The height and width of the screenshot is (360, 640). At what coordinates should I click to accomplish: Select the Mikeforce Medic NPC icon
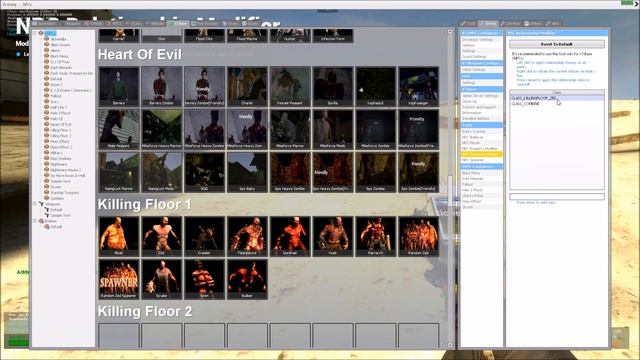point(333,129)
